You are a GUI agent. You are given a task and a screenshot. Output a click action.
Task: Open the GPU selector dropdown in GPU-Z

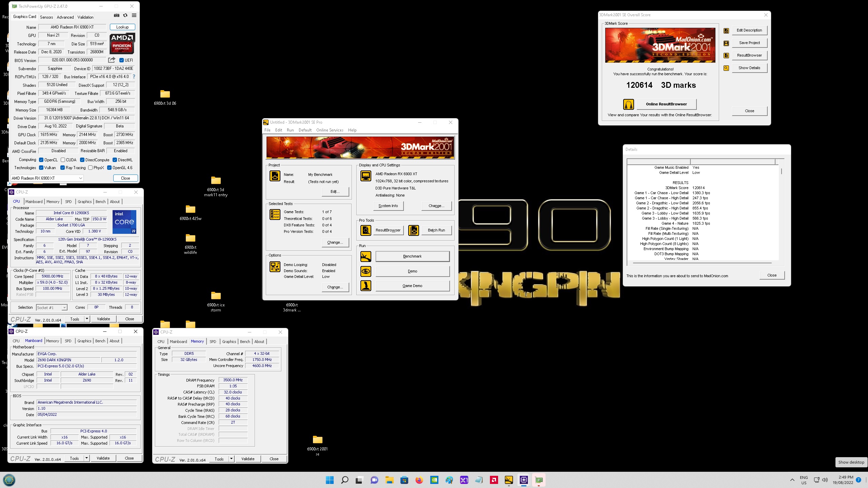(x=47, y=178)
